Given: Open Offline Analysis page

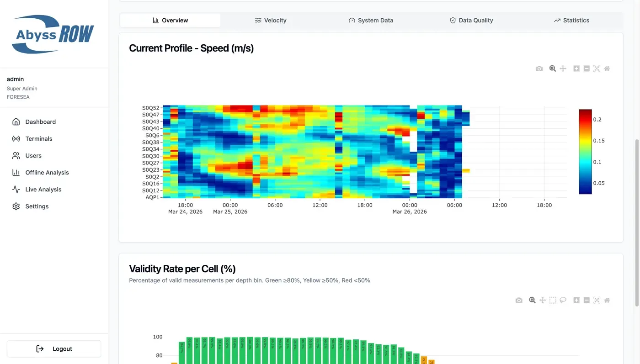Looking at the screenshot, I should click(54, 172).
